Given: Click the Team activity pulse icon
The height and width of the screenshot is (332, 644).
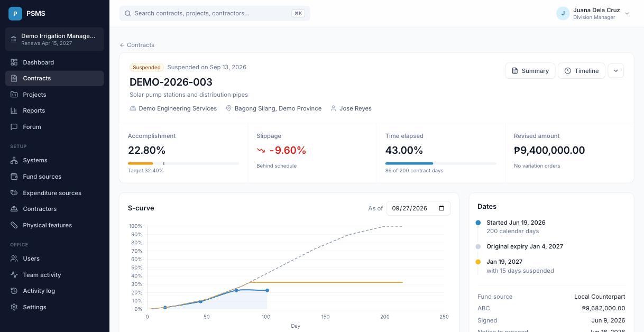Looking at the screenshot, I should pyautogui.click(x=14, y=275).
